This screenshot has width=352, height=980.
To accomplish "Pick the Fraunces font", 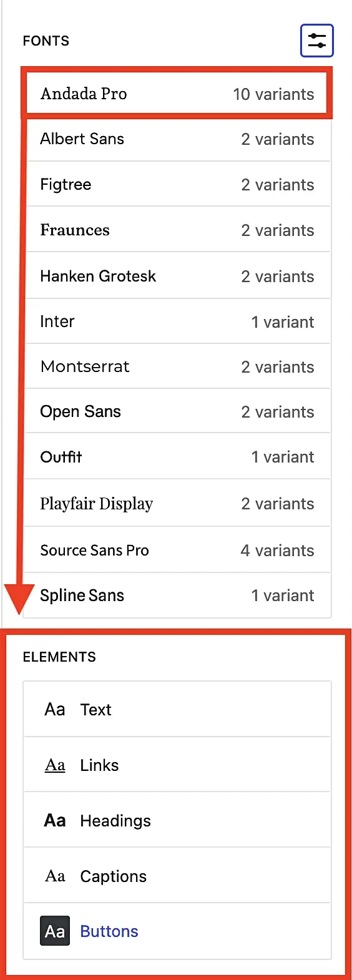I will coord(177,230).
